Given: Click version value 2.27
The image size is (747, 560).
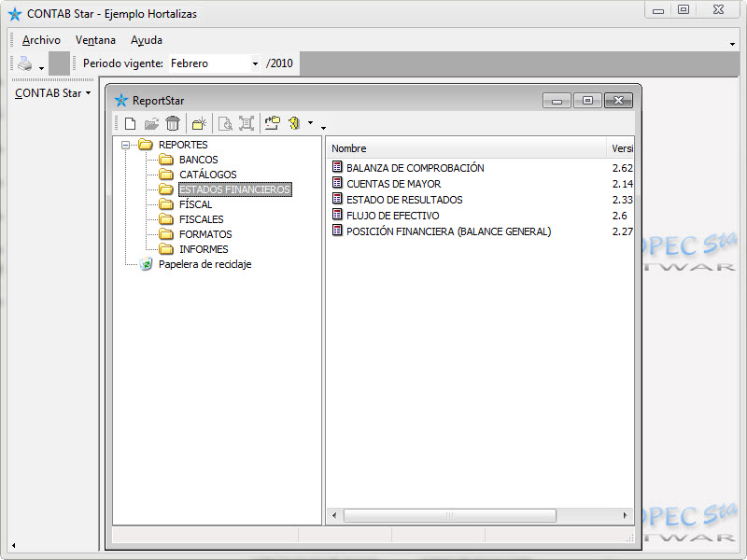Looking at the screenshot, I should [x=622, y=231].
